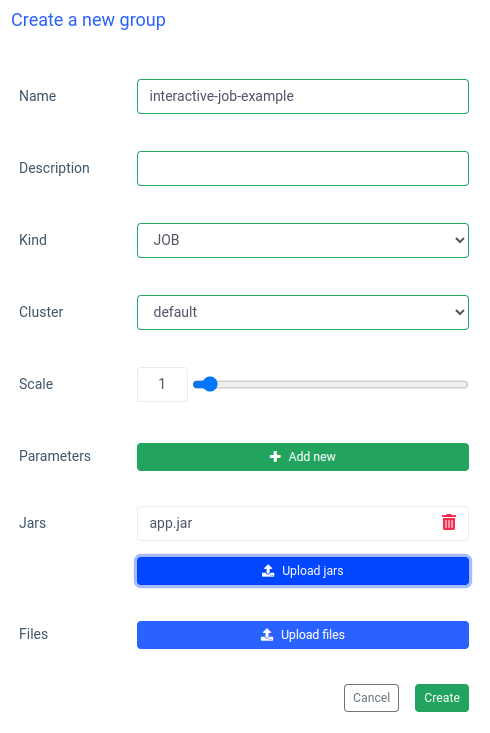Delete app.jar with the red trash icon
490x733 pixels.
(449, 522)
